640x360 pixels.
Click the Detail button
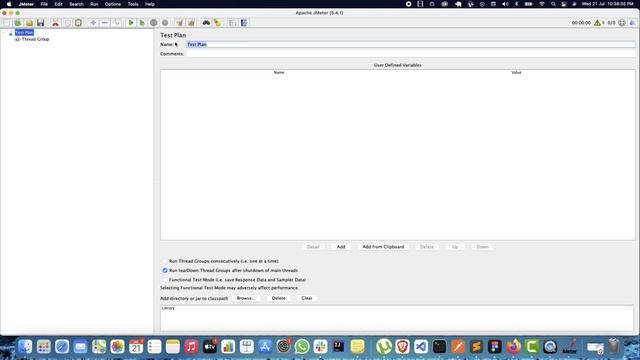313,247
